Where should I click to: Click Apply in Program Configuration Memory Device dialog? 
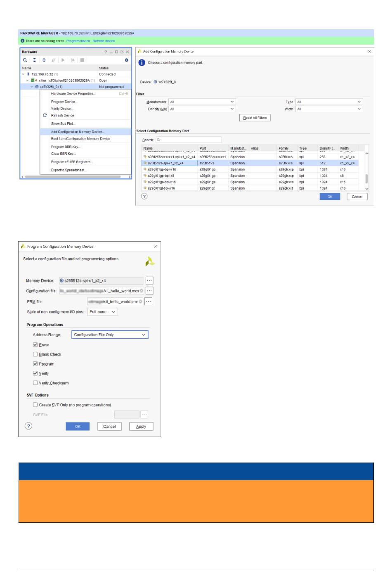tap(141, 426)
